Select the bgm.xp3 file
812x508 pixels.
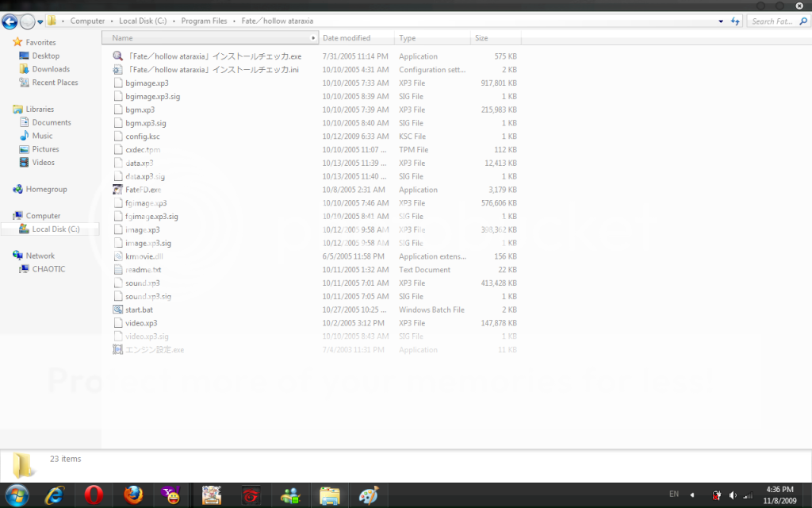coord(140,110)
